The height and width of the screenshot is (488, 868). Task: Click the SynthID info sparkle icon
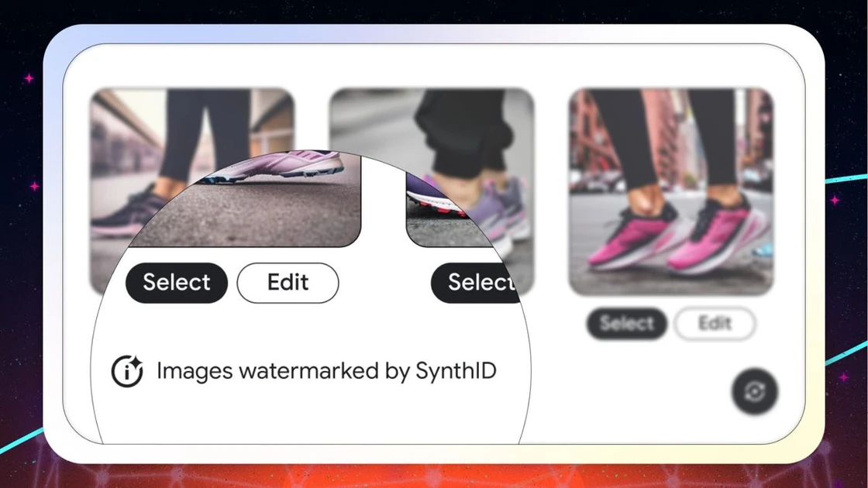(127, 371)
